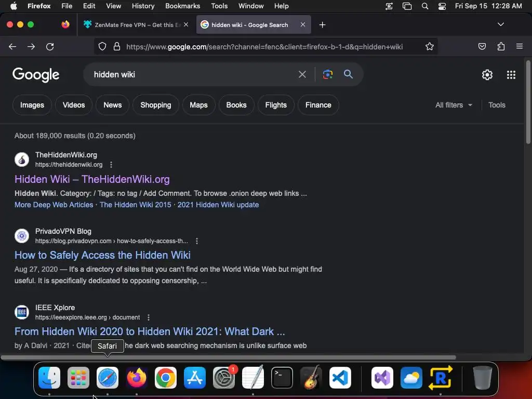Filter results by Images
Viewport: 532px width, 399px height.
(x=32, y=105)
